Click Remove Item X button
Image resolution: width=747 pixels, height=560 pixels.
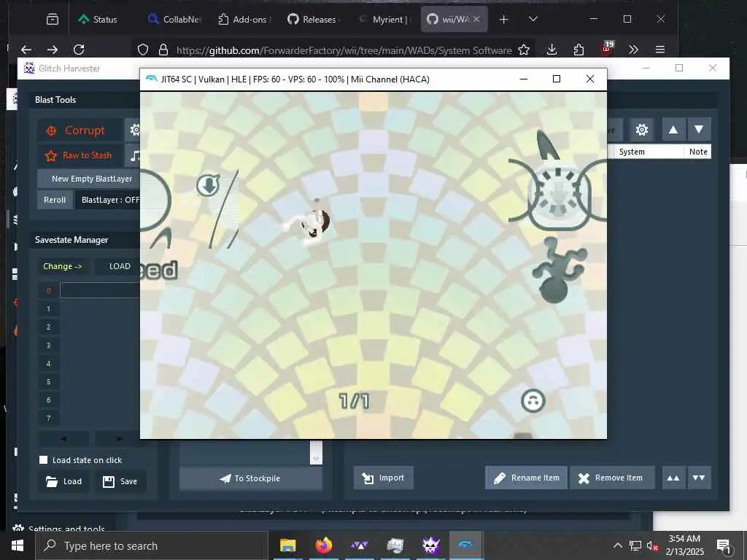pos(612,478)
